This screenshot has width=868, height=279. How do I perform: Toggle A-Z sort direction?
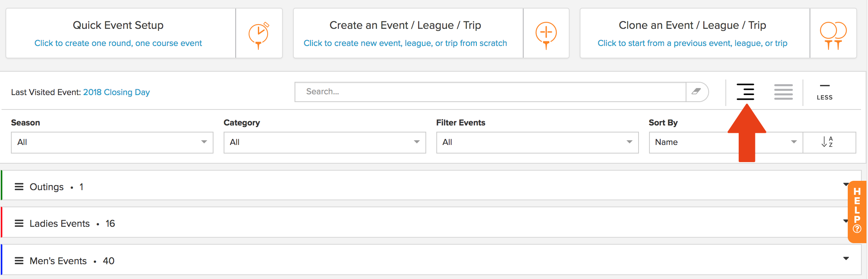[828, 142]
